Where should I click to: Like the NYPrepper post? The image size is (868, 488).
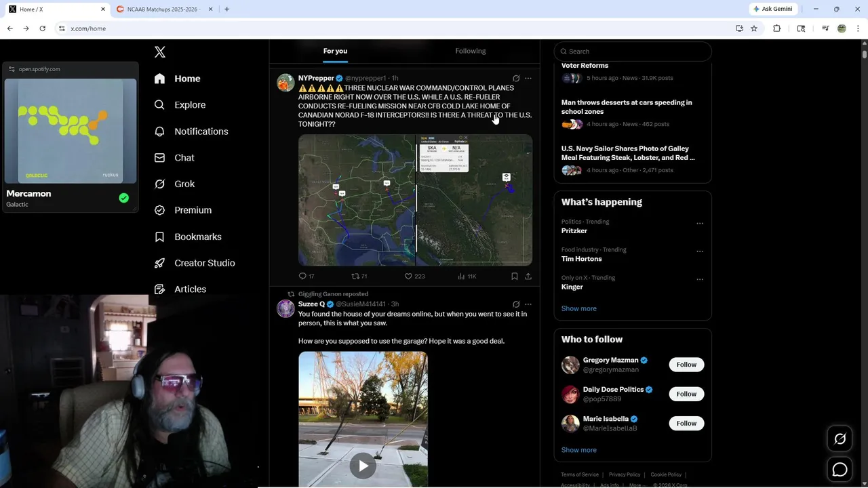[x=414, y=276]
